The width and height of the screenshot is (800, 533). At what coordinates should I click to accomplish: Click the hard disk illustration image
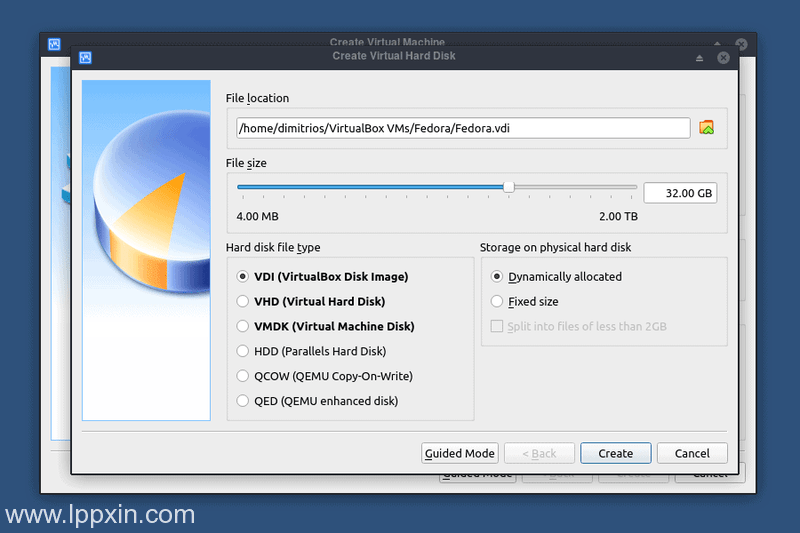coord(146,250)
